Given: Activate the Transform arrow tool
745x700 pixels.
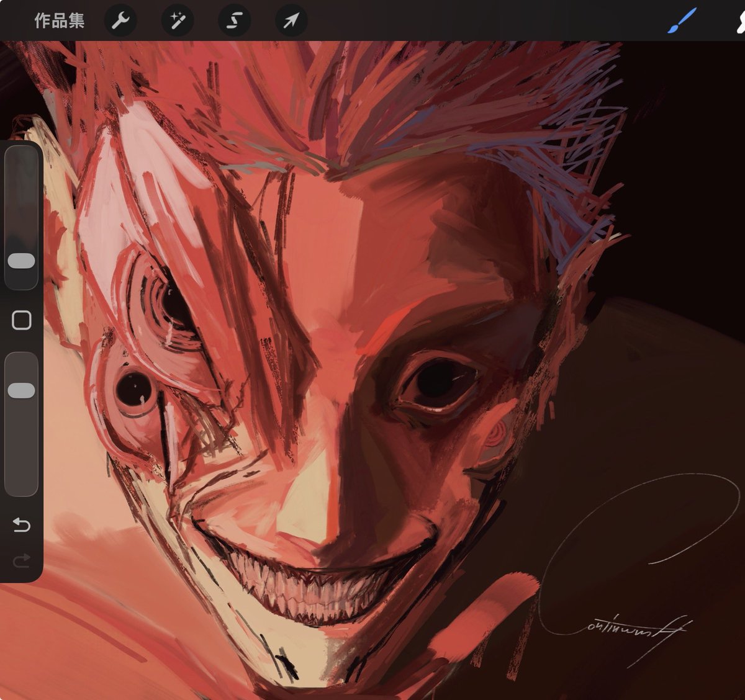Looking at the screenshot, I should pyautogui.click(x=291, y=21).
